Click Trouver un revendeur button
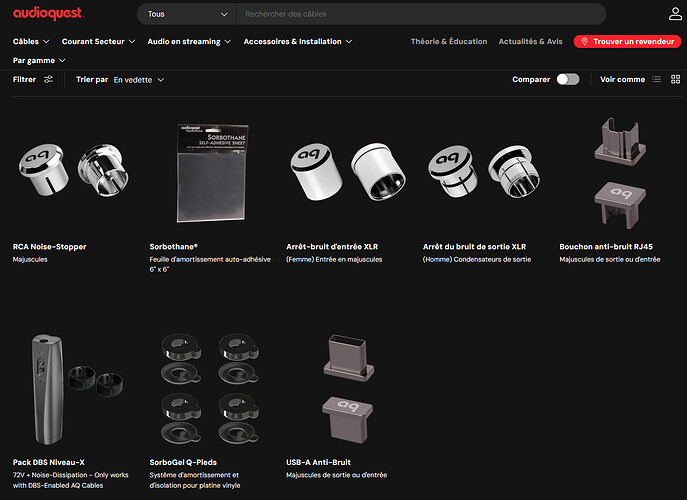Viewport: 687px width, 500px height. tap(627, 41)
